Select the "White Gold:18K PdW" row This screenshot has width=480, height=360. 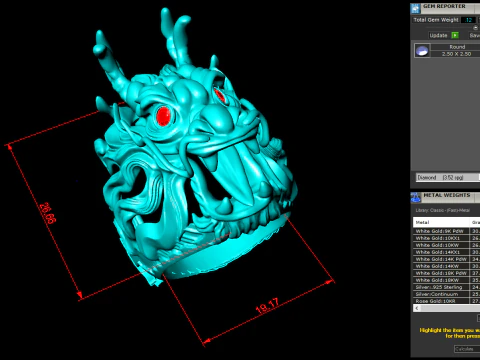(x=447, y=273)
